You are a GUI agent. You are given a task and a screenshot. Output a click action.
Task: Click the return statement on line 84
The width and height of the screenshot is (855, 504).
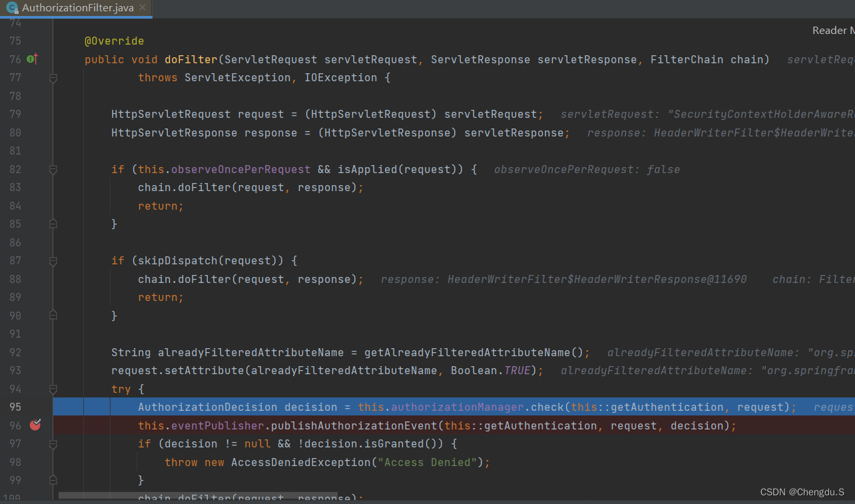(160, 206)
